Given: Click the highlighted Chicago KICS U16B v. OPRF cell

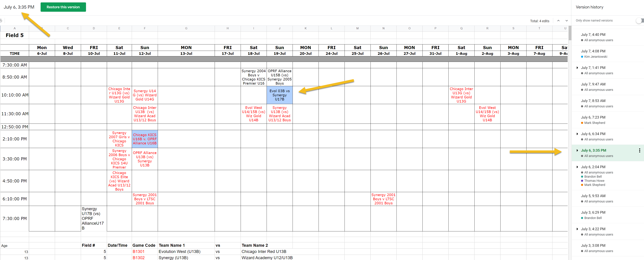Looking at the screenshot, I should (145, 139).
